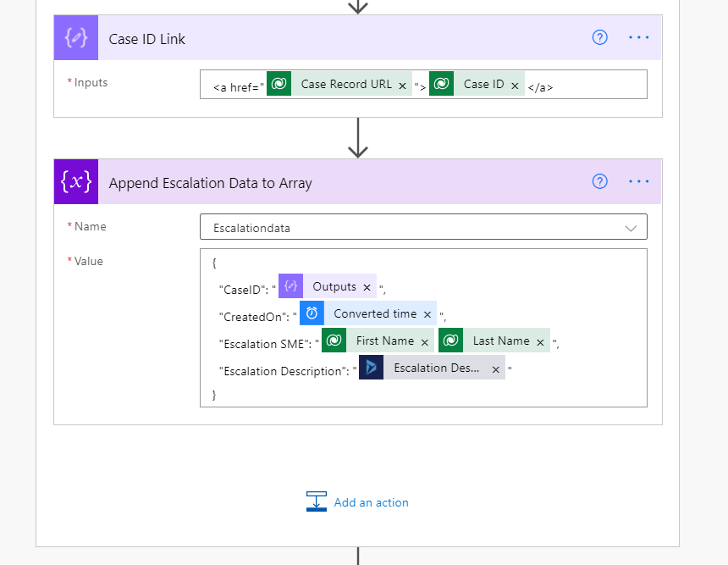Click the Add an action link
This screenshot has height=565, width=728.
(x=371, y=502)
